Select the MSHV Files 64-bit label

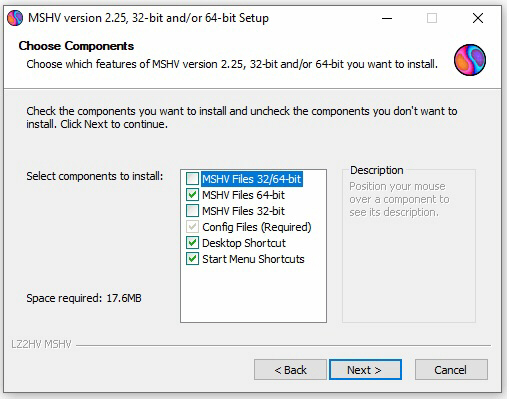pyautogui.click(x=243, y=195)
